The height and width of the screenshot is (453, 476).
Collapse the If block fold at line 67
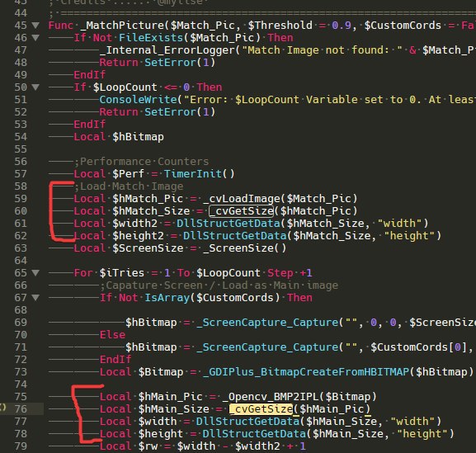point(35,298)
